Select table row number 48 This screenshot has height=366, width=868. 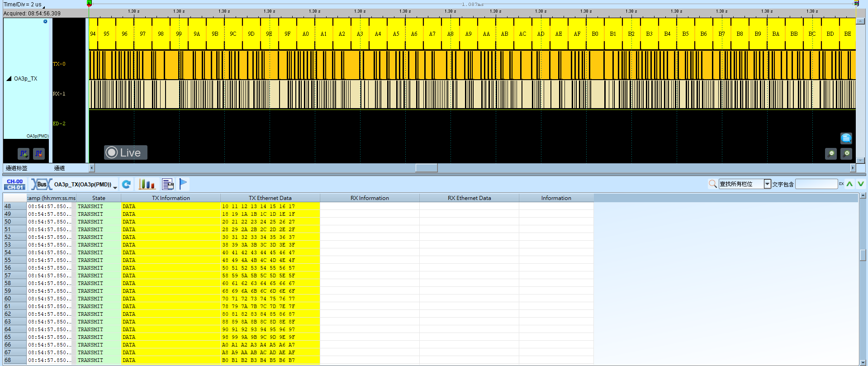(14, 206)
